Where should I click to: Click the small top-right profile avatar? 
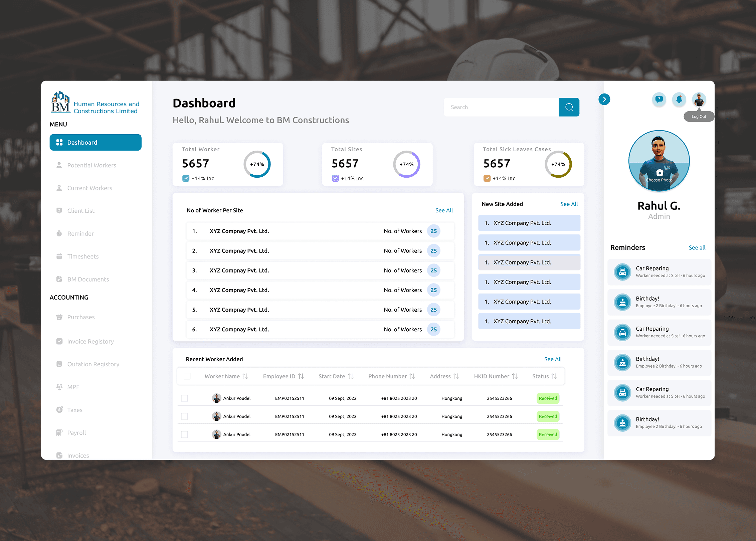point(699,100)
